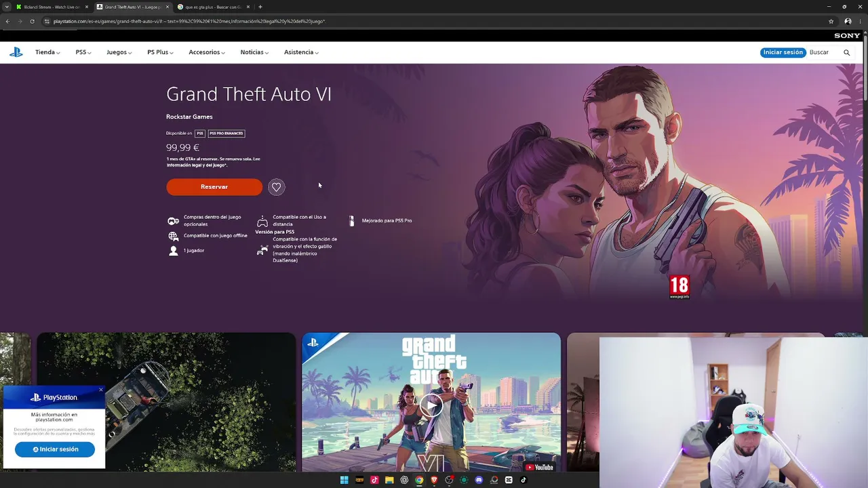Screen dimensions: 868x488
Task: Click the PS5 Pro console icon
Action: [x=351, y=221]
